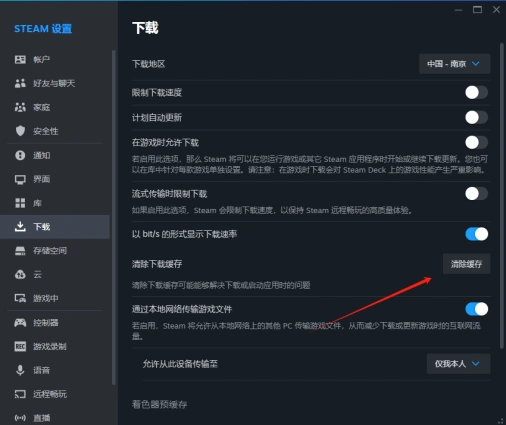Open 直播 settings label
This screenshot has height=425, width=506.
coord(42,418)
